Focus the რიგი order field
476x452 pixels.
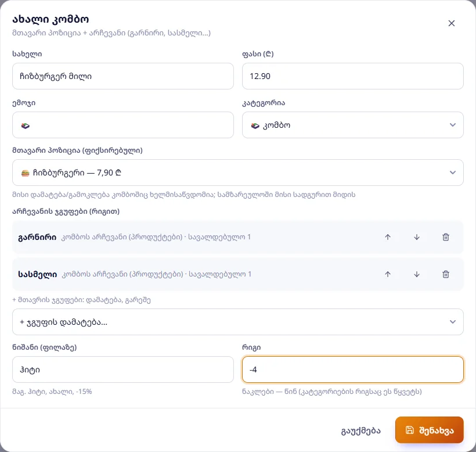pos(353,370)
